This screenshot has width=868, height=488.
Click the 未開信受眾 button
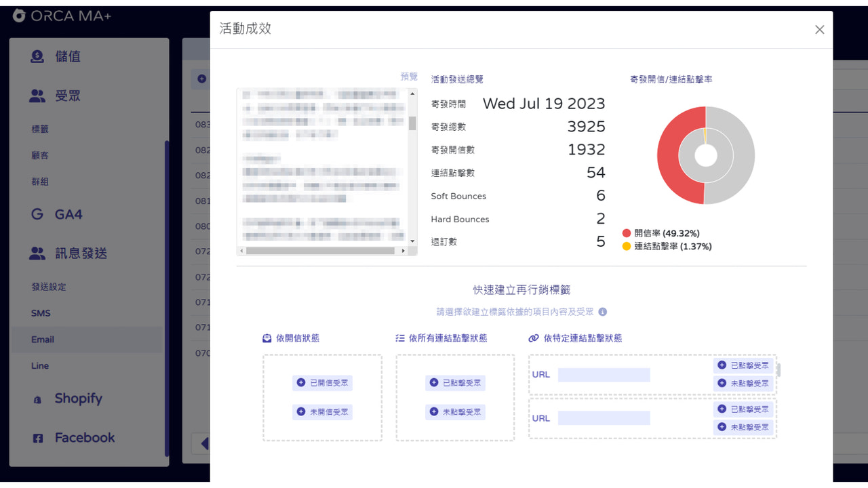(x=323, y=411)
